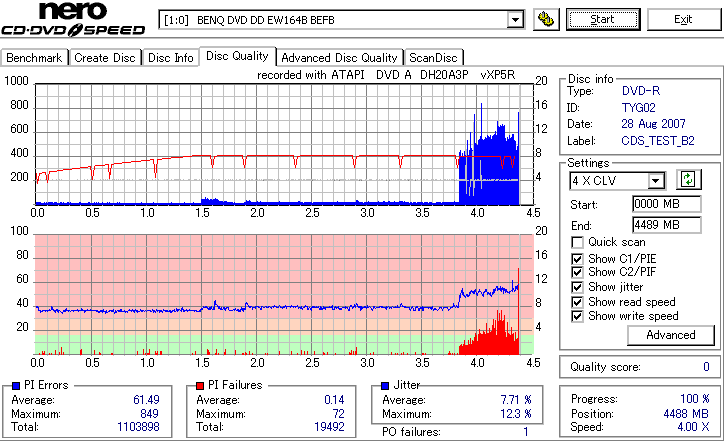Click the disc label CDS_TEST_B2

658,141
